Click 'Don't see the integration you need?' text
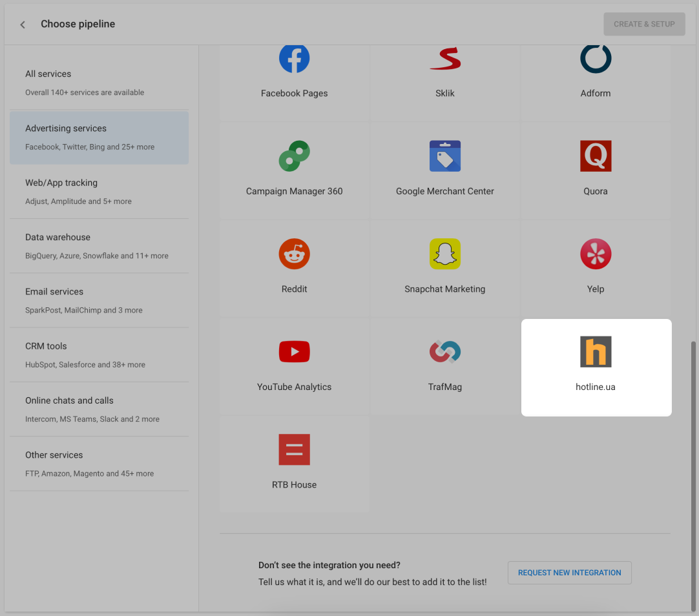This screenshot has height=616, width=699. click(329, 565)
